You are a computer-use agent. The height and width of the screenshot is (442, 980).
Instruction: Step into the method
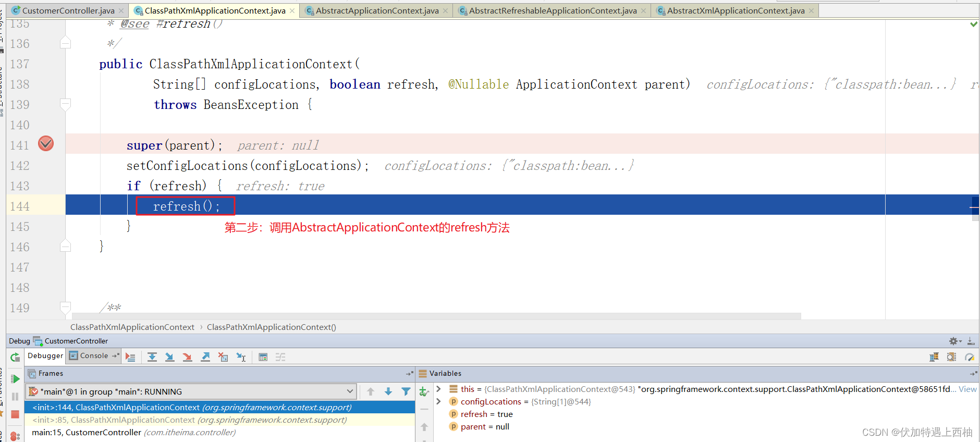coord(169,357)
